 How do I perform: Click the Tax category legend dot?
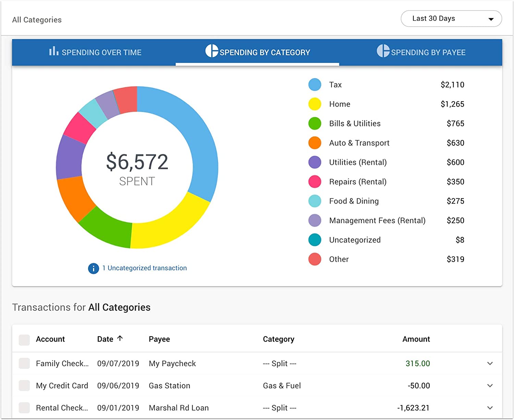click(315, 85)
